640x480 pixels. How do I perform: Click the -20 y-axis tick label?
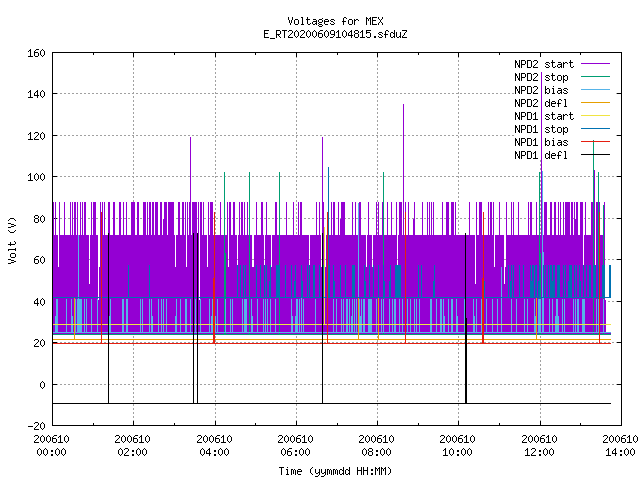(x=36, y=426)
